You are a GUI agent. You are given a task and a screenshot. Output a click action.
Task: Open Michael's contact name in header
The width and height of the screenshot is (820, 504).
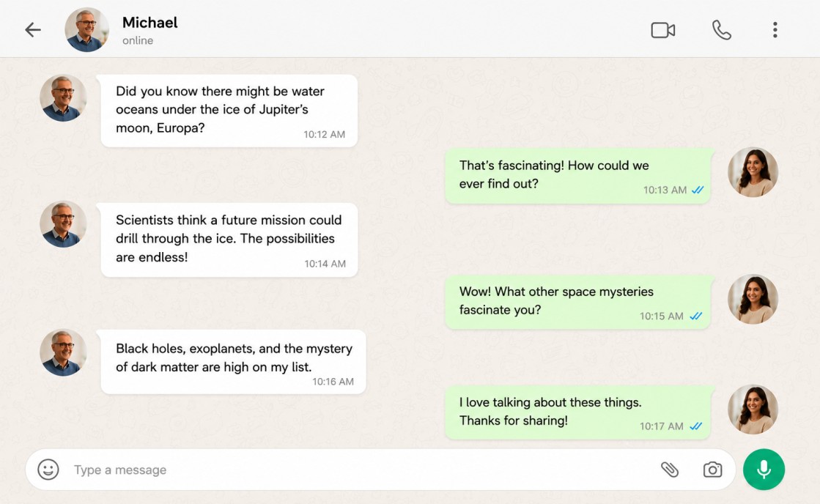pos(150,23)
